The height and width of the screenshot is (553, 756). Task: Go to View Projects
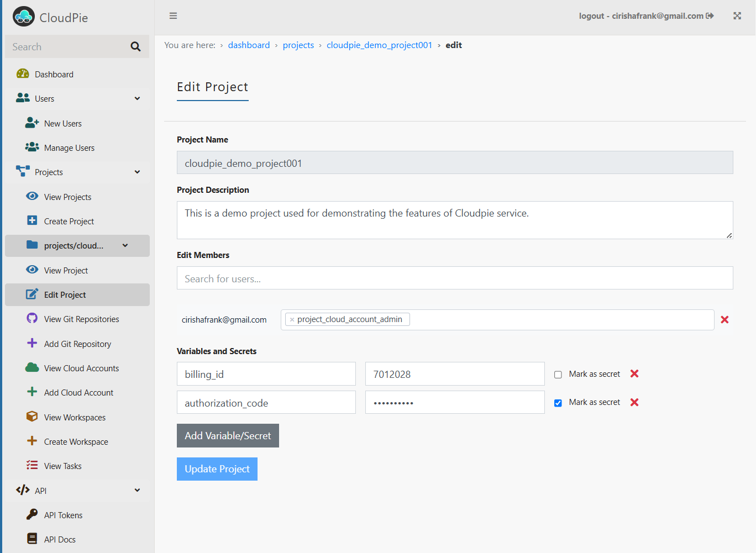[x=77, y=197]
